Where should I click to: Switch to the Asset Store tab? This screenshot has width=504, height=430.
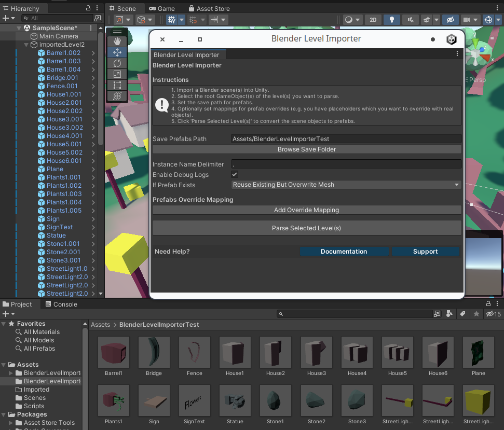coord(209,9)
